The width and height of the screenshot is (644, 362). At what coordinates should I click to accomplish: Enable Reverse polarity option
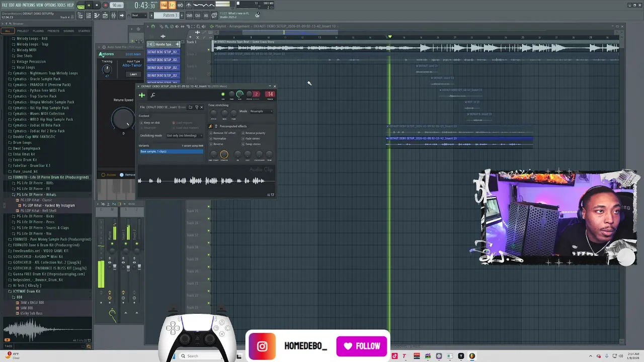pos(243,133)
